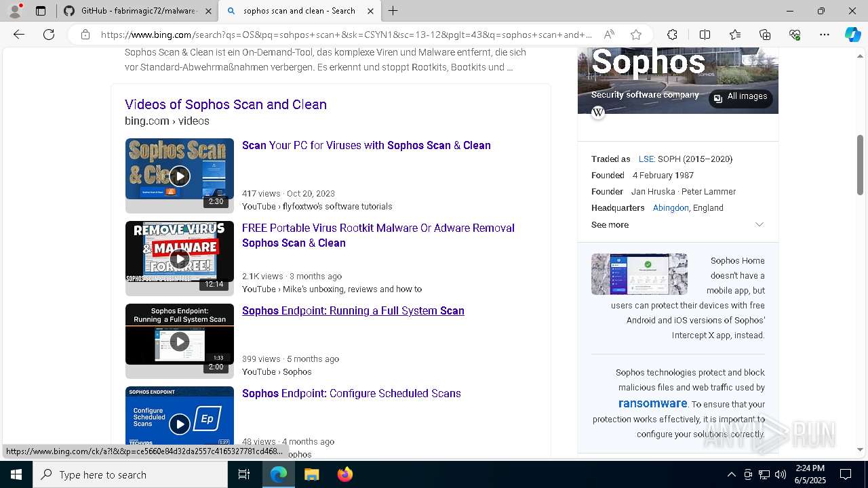Refresh the current page
This screenshot has height=488, width=868.
tap(49, 35)
